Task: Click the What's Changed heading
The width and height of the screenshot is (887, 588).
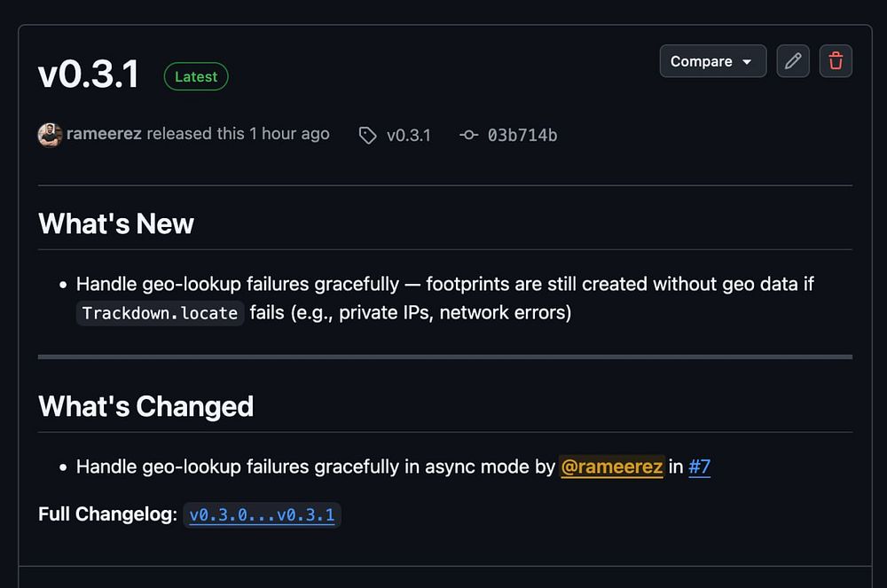Action: coord(146,406)
